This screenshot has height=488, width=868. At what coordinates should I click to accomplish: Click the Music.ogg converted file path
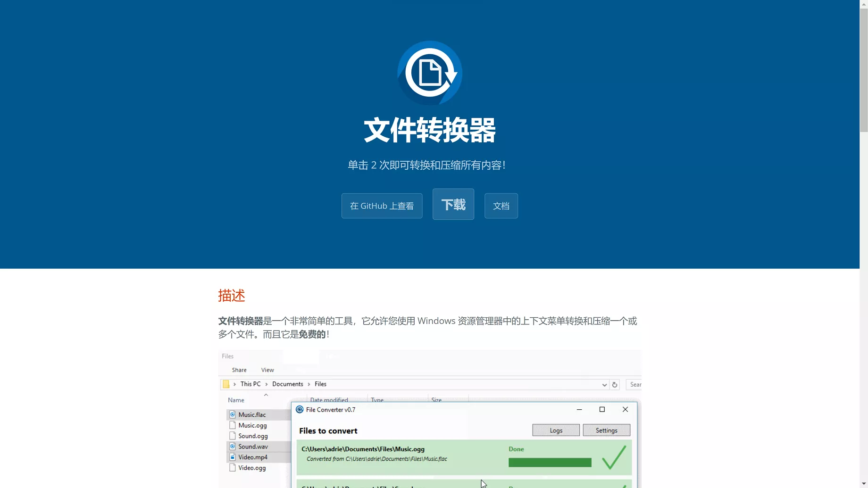(363, 449)
